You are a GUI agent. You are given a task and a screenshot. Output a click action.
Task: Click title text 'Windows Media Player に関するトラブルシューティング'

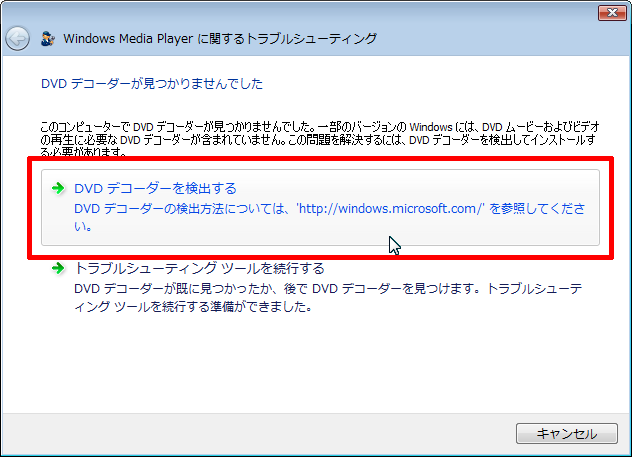click(x=220, y=39)
